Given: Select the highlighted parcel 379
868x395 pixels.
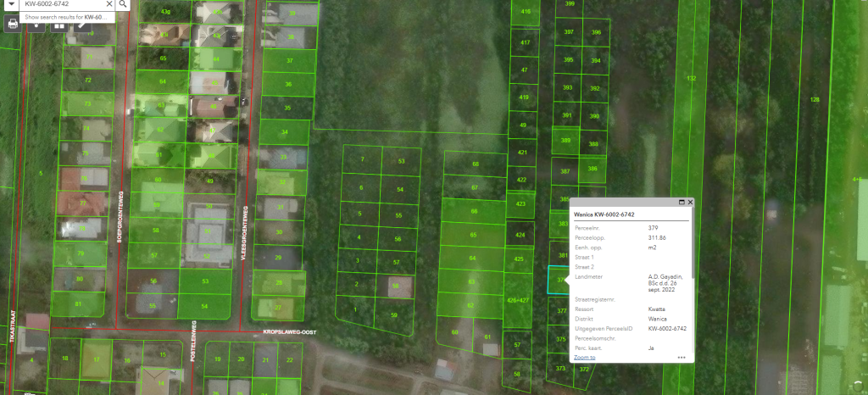Looking at the screenshot, I should pos(557,280).
